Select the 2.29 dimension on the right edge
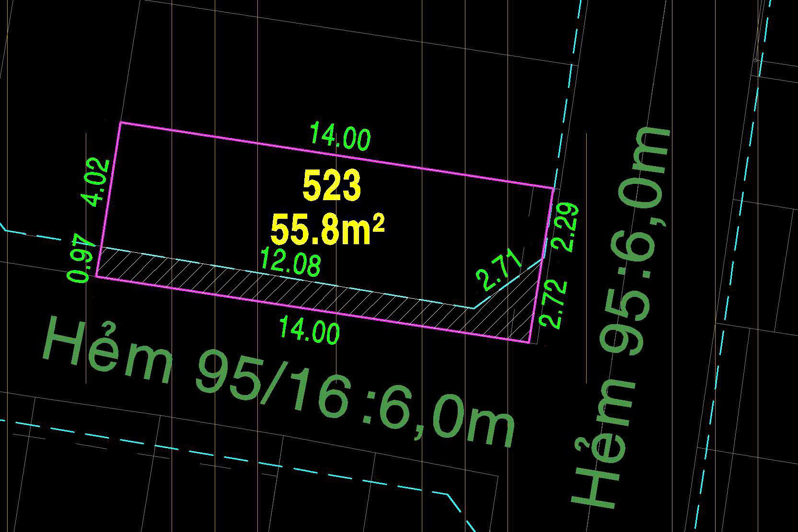 pyautogui.click(x=566, y=227)
